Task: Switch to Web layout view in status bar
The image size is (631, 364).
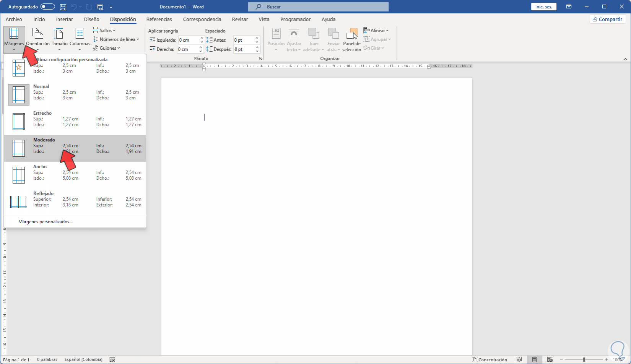Action: (x=550, y=359)
